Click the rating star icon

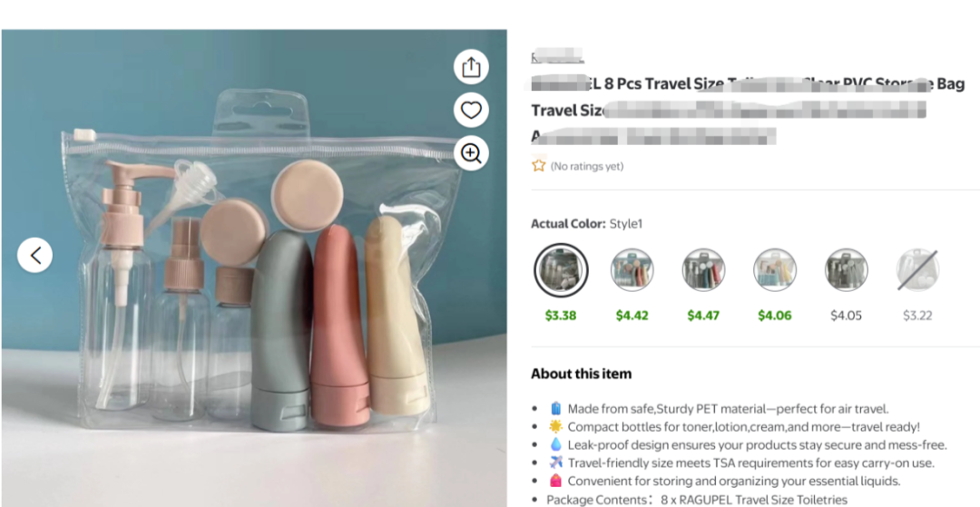click(x=539, y=166)
